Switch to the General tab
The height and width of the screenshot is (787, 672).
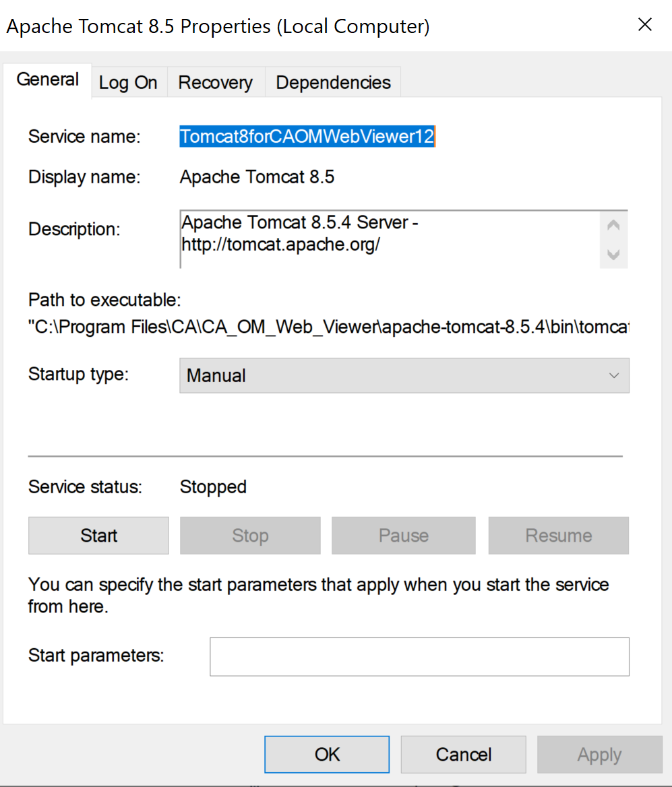pyautogui.click(x=47, y=80)
